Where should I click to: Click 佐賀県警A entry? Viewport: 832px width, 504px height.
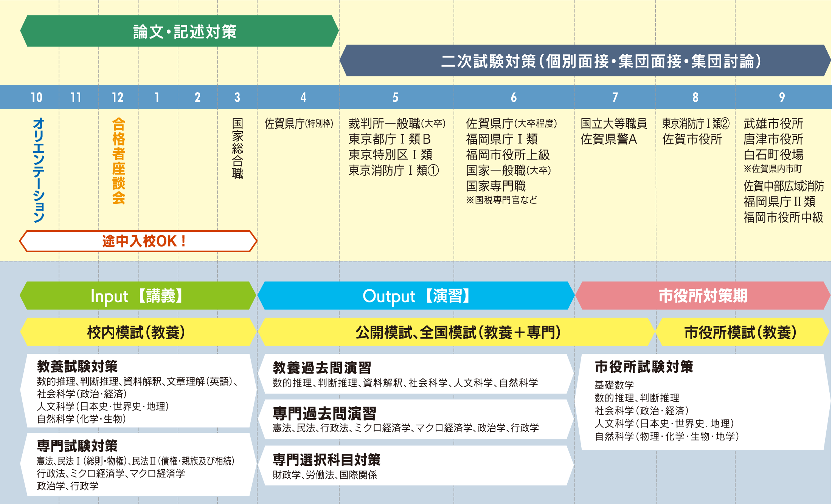click(609, 139)
